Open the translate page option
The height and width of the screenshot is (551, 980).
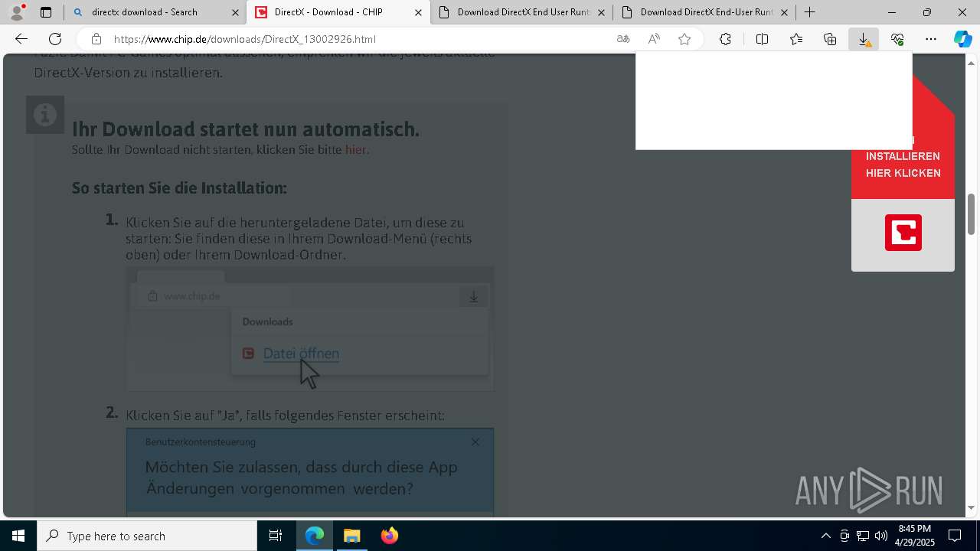click(623, 39)
